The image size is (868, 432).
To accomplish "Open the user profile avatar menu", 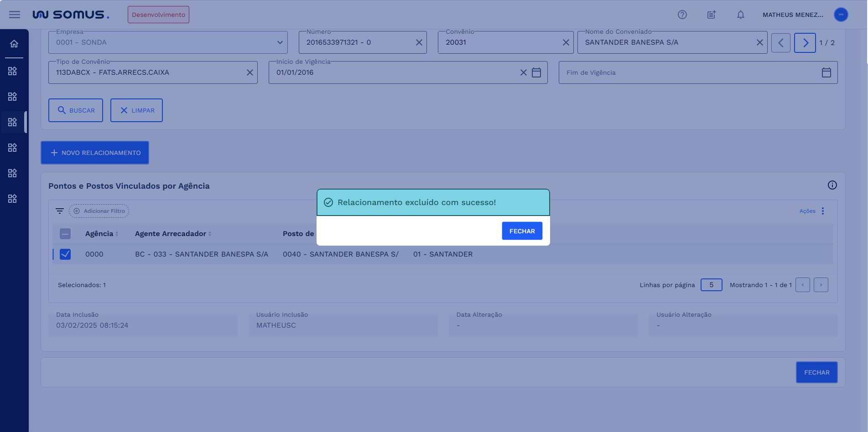I will click(x=841, y=15).
